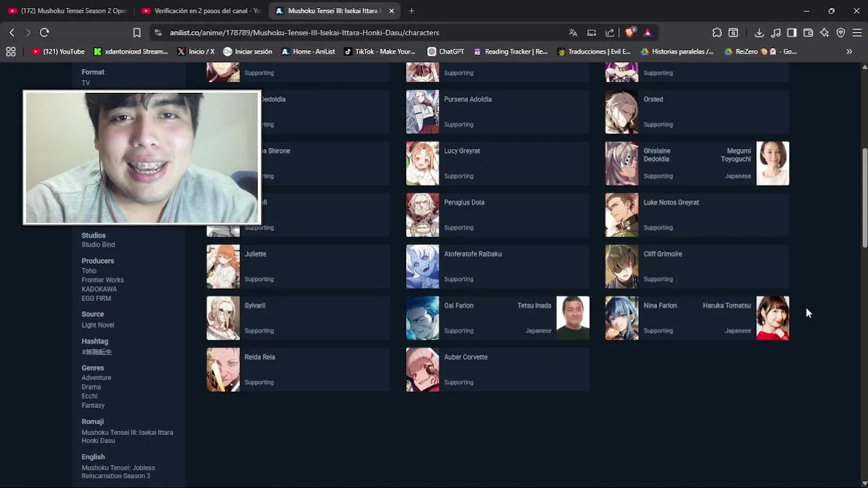Open the KADOKAWA producer link
This screenshot has height=488, width=868.
click(99, 289)
